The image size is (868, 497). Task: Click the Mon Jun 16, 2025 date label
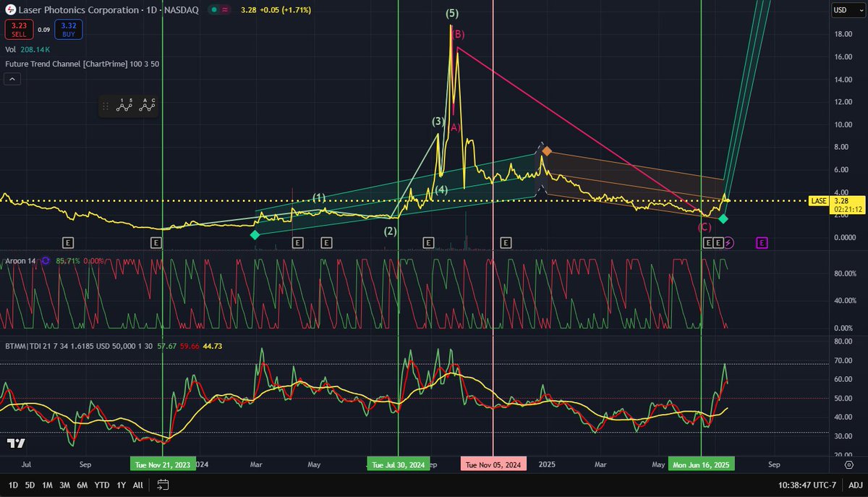point(702,464)
